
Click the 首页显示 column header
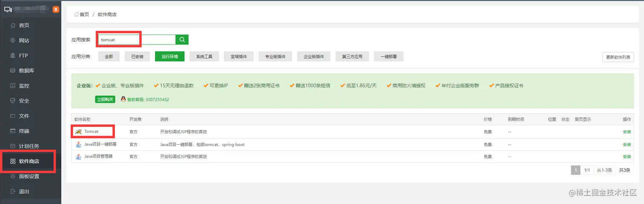(x=583, y=119)
